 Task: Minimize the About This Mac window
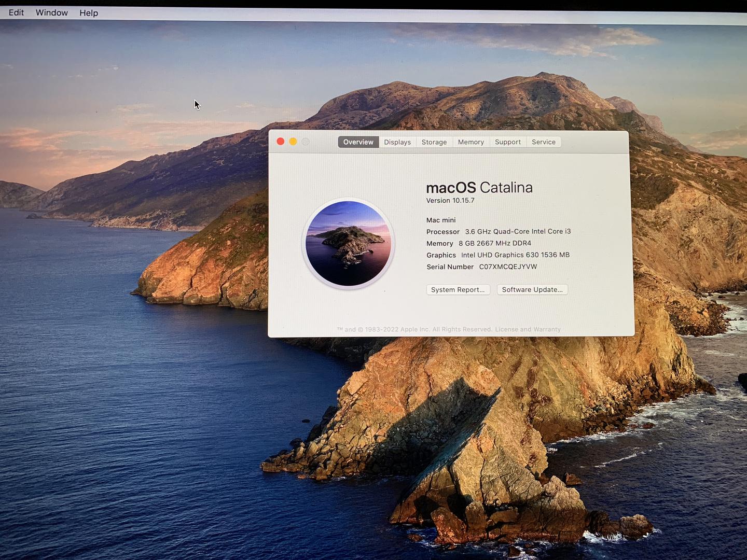293,142
